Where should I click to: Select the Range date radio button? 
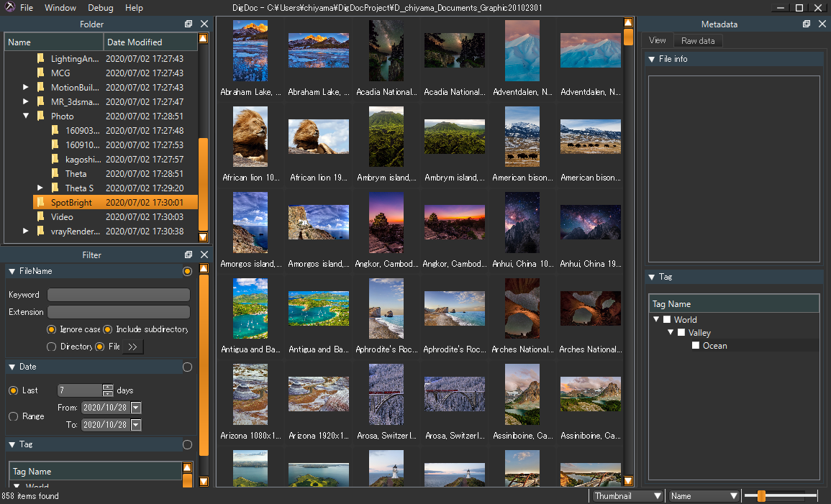point(14,417)
